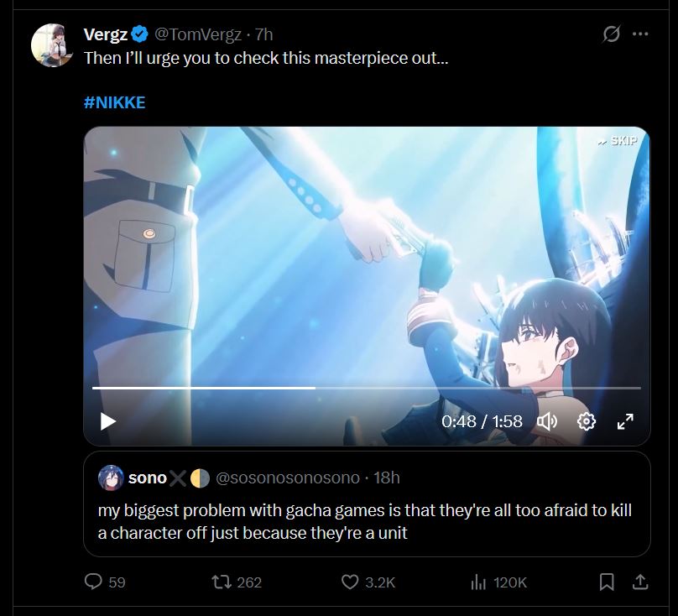Viewport: 678px width, 616px height.
Task: View post analytics showing 120K views
Action: pyautogui.click(x=498, y=582)
